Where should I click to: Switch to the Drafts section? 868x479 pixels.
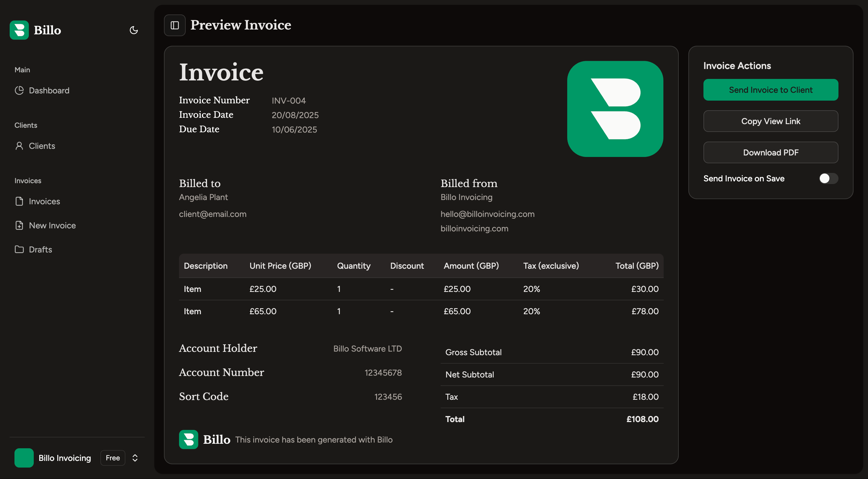pyautogui.click(x=40, y=249)
